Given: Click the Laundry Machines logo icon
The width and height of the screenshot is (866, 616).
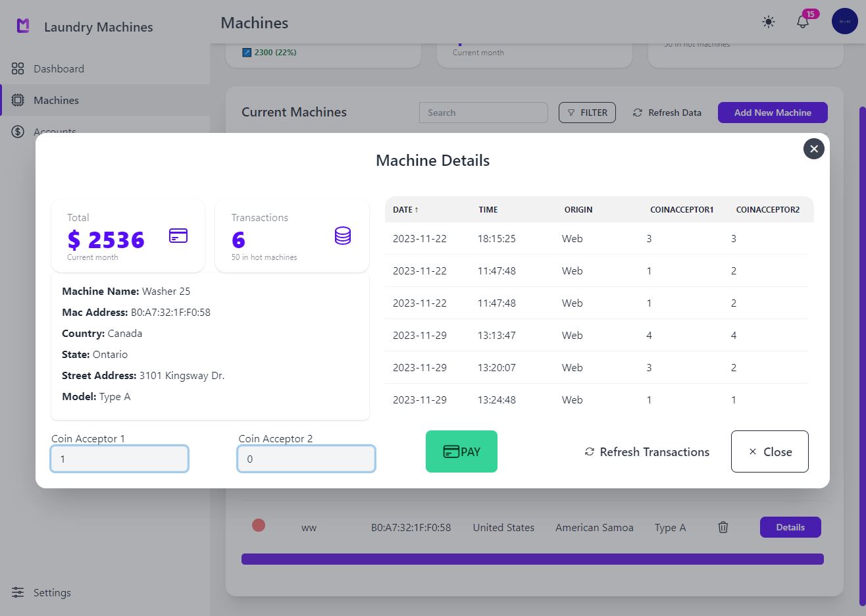Looking at the screenshot, I should 23,26.
